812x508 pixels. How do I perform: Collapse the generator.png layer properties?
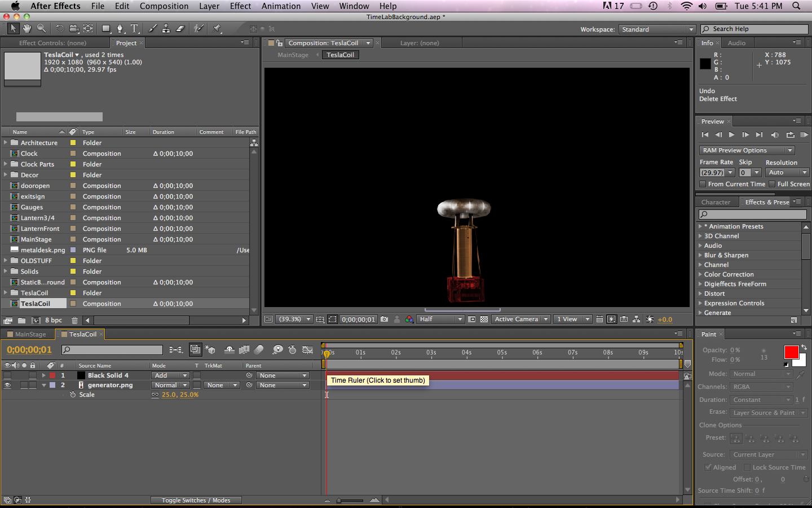43,386
